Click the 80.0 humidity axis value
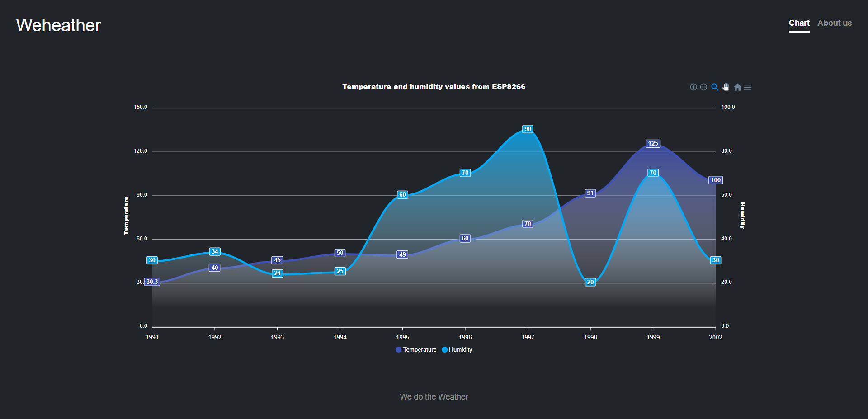The width and height of the screenshot is (868, 419). 726,151
